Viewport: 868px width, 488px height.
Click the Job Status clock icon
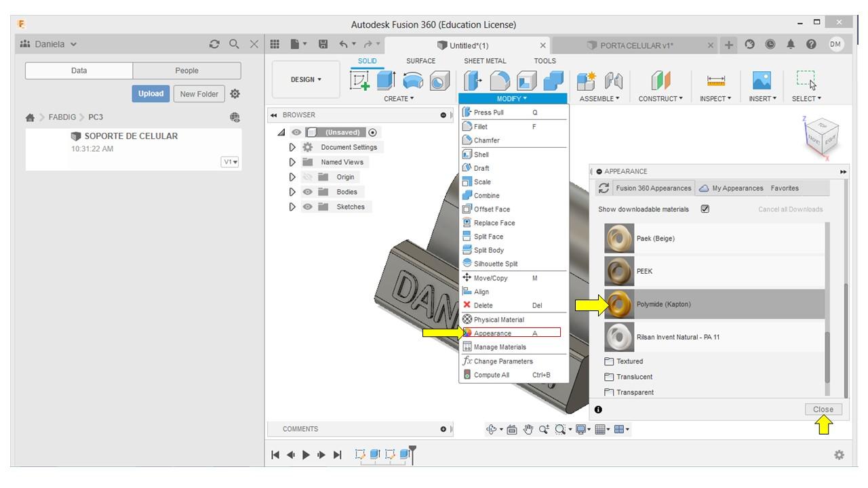click(770, 45)
